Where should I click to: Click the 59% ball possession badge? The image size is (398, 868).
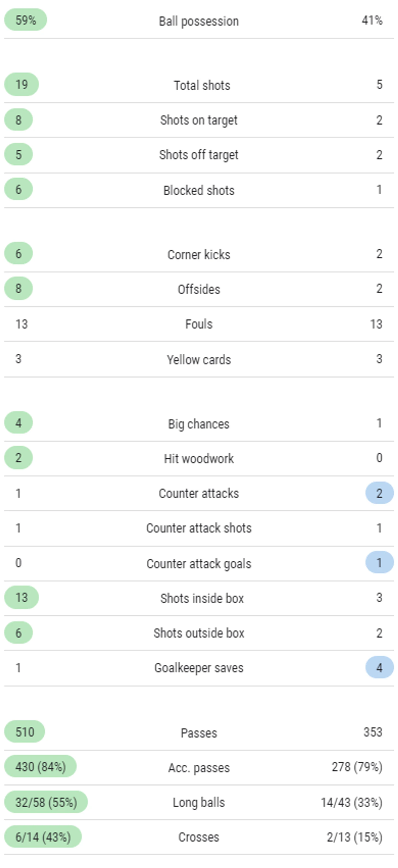[x=25, y=20]
